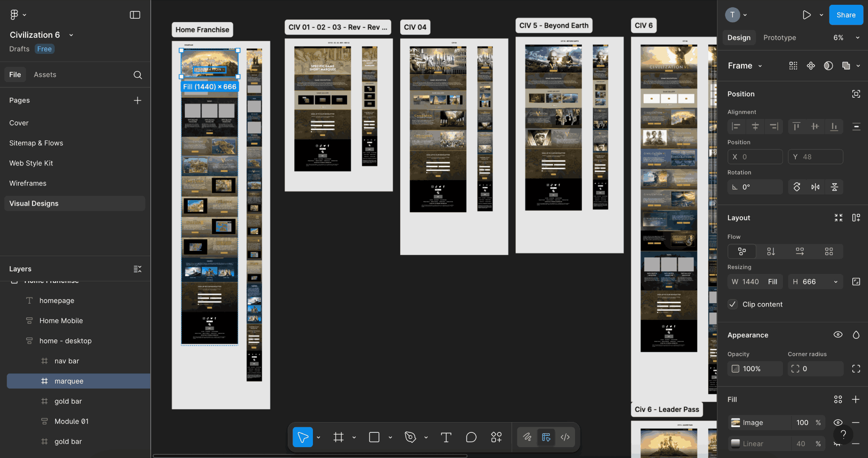Open the Actions components tool

pyautogui.click(x=496, y=437)
